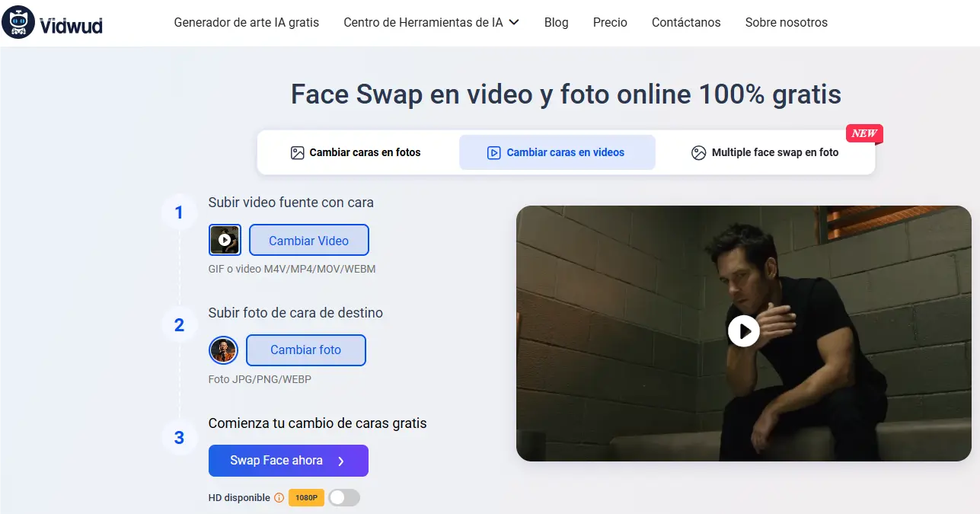The height and width of the screenshot is (514, 980).
Task: Click the faces icon on 'Multiple face swap'
Action: pos(698,152)
